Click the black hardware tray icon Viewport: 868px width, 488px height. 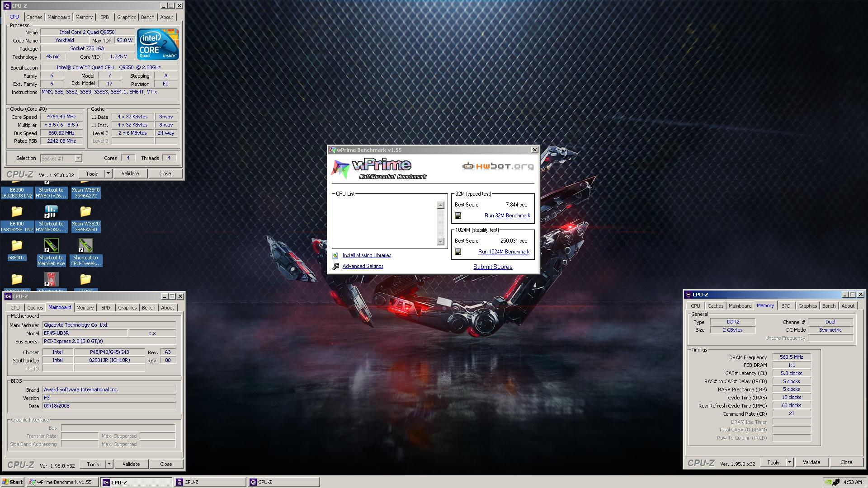[x=836, y=482]
